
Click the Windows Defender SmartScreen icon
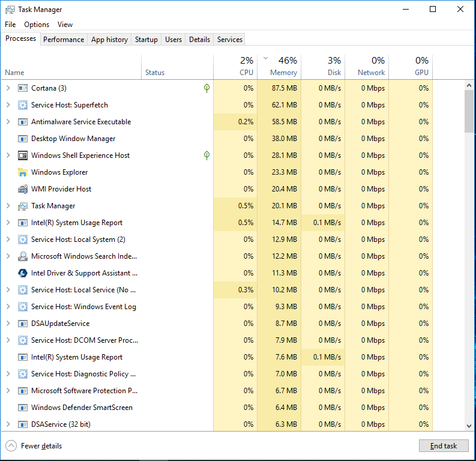22,408
